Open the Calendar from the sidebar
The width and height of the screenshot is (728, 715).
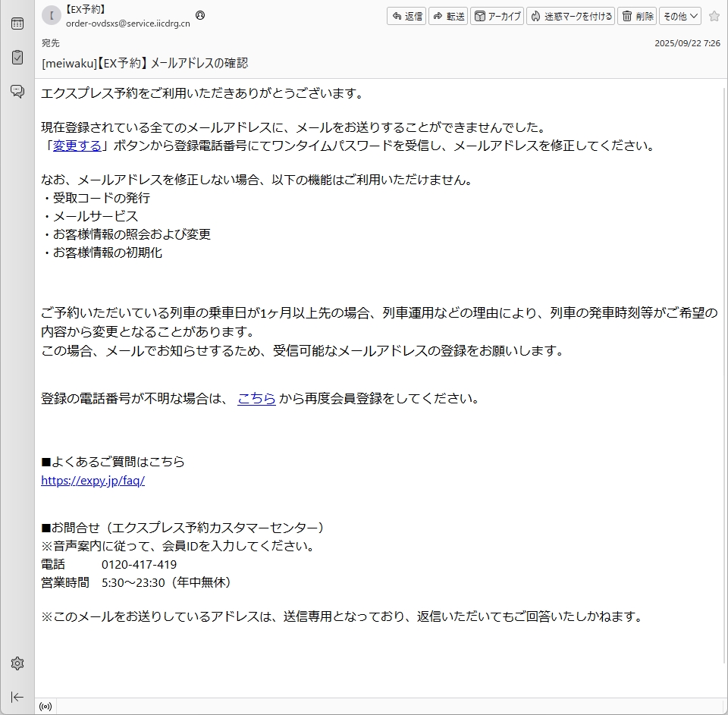[17, 24]
